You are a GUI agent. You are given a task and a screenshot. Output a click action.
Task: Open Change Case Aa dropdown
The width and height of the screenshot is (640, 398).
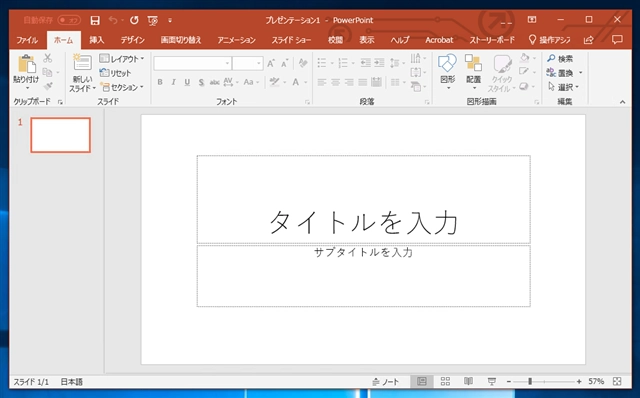coord(251,82)
